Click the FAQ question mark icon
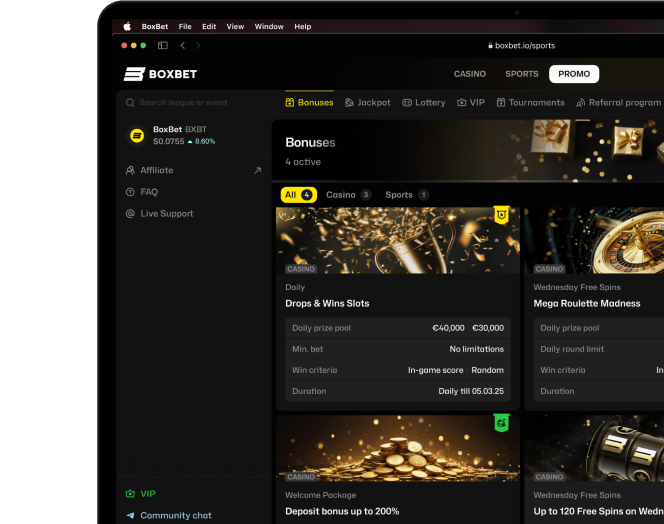This screenshot has width=664, height=524. pos(130,192)
